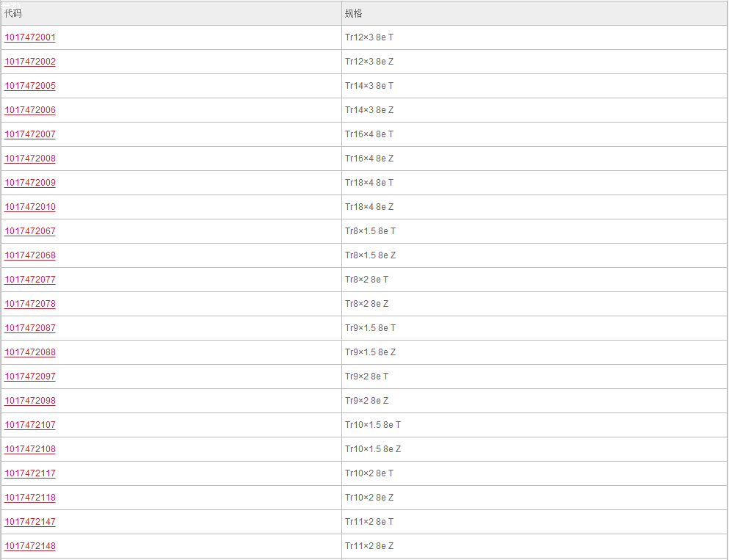Click link 1017472107 for Tr10×1.5 8e T
This screenshot has width=729, height=560.
30,425
